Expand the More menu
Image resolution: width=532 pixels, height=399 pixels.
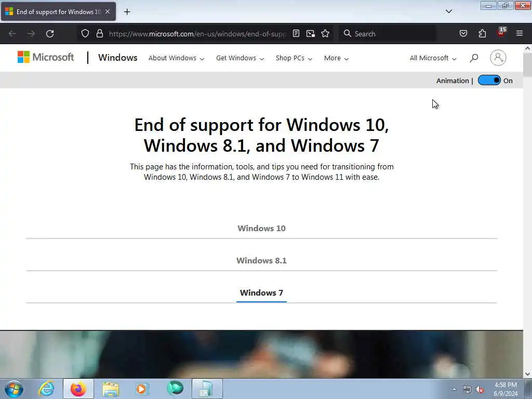pyautogui.click(x=336, y=58)
